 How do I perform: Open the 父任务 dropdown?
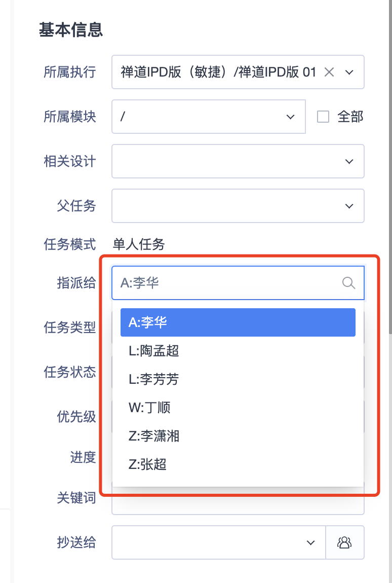pos(238,206)
